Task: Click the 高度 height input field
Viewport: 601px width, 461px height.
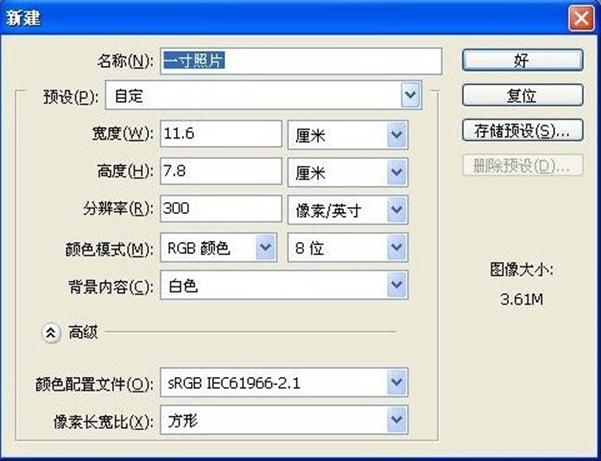Action: pos(221,171)
